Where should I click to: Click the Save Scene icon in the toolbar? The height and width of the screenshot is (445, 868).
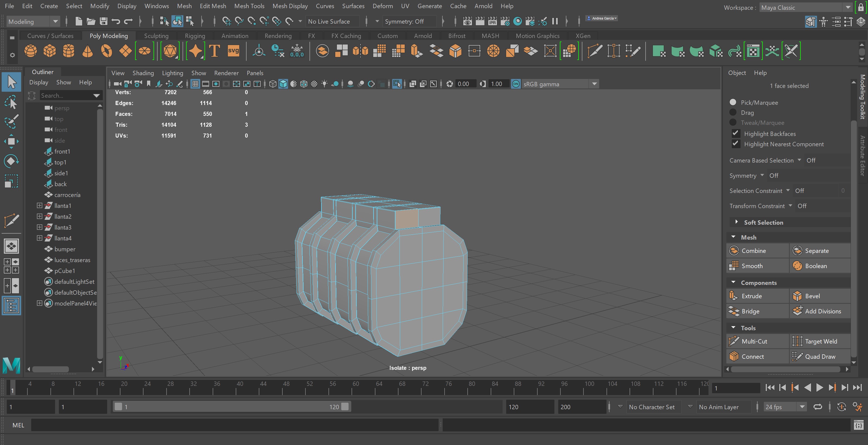coord(103,21)
